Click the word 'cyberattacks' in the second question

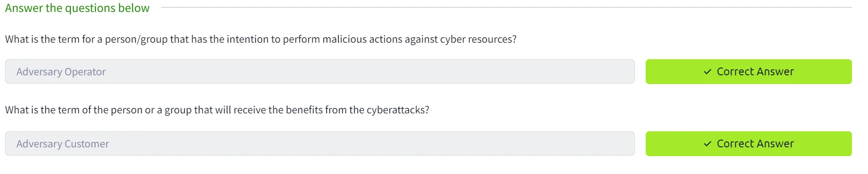click(396, 110)
